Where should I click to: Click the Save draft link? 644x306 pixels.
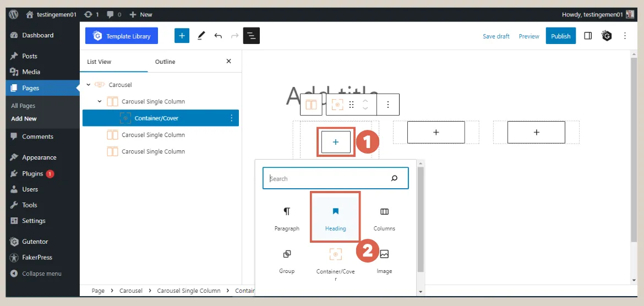[x=496, y=36]
